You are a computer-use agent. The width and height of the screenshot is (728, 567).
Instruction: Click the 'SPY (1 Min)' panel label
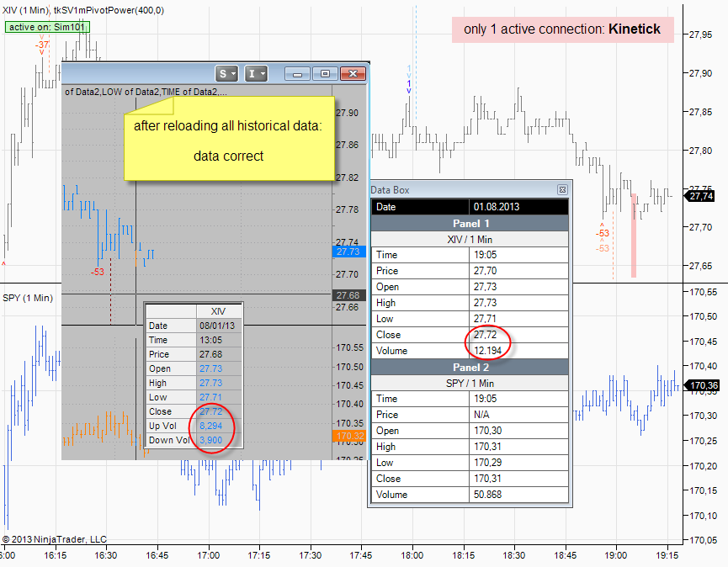28,298
